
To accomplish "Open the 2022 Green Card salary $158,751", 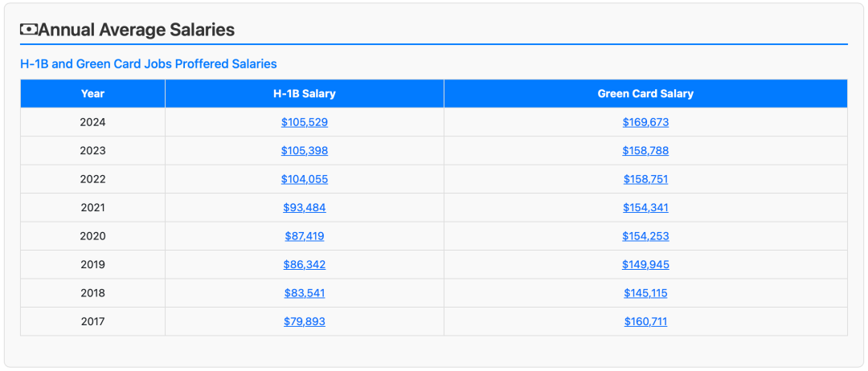I will pos(645,179).
